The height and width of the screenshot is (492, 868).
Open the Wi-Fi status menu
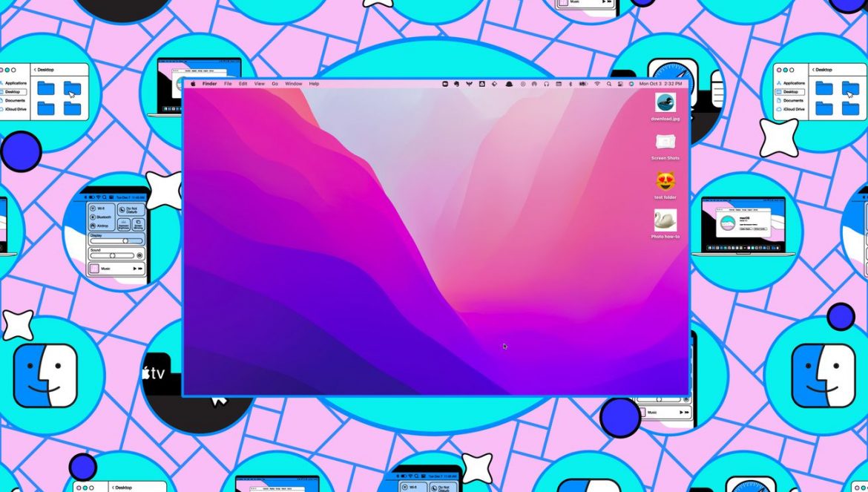(x=597, y=84)
